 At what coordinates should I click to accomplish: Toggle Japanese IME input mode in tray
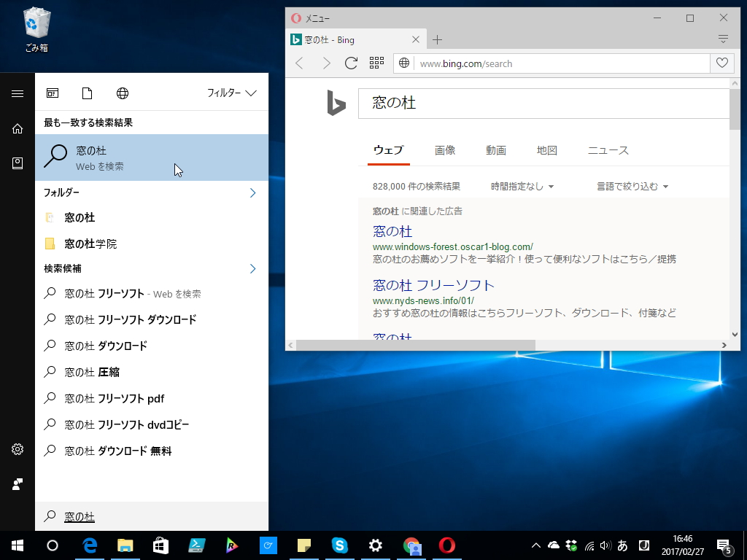click(x=622, y=545)
